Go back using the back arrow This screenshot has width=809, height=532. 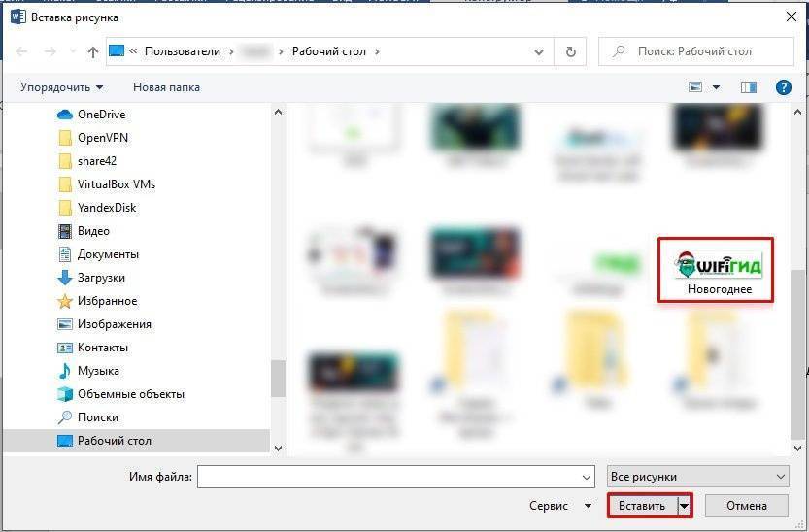point(21,51)
